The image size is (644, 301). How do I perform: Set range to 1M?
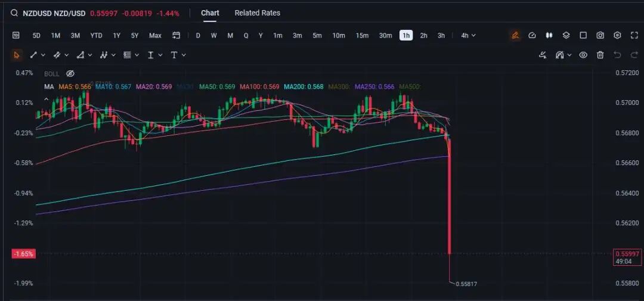click(55, 35)
